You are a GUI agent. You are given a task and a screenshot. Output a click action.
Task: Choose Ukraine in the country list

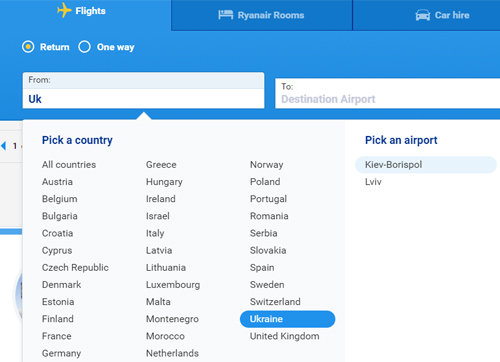pos(287,319)
